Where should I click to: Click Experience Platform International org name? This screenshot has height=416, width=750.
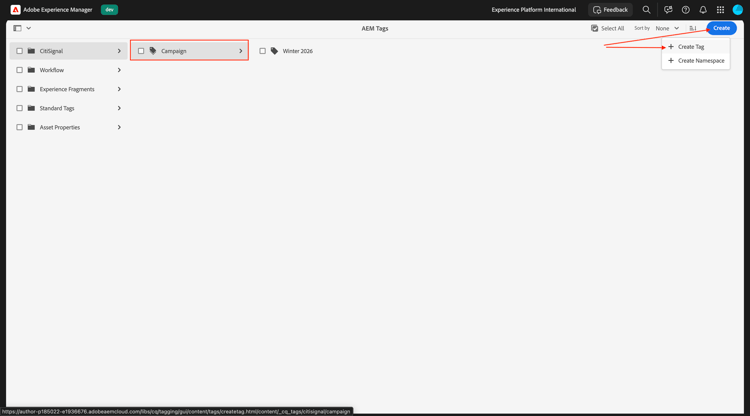[x=534, y=10]
